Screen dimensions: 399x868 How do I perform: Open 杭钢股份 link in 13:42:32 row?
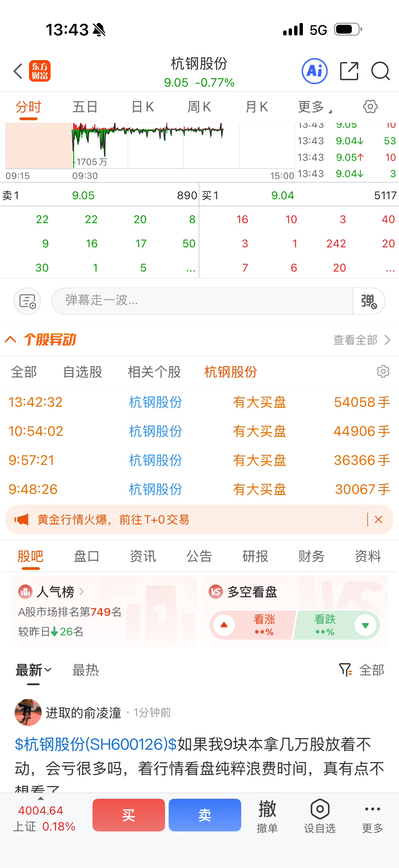click(x=155, y=402)
